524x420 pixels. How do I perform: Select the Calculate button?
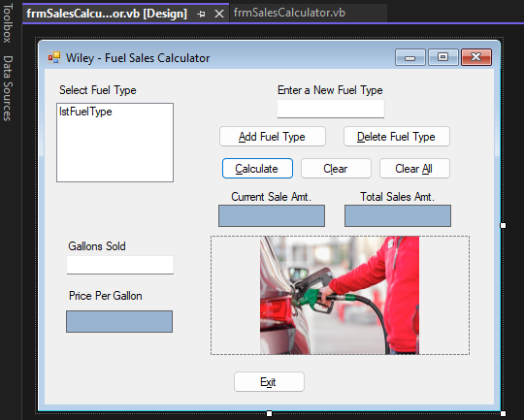pos(257,169)
